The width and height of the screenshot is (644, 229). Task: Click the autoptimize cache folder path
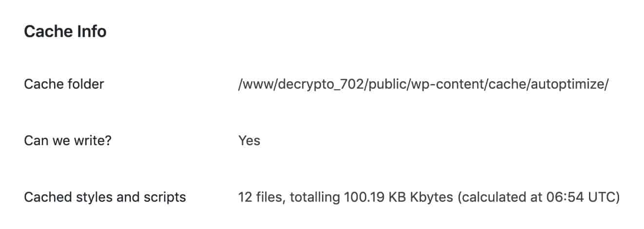(423, 85)
